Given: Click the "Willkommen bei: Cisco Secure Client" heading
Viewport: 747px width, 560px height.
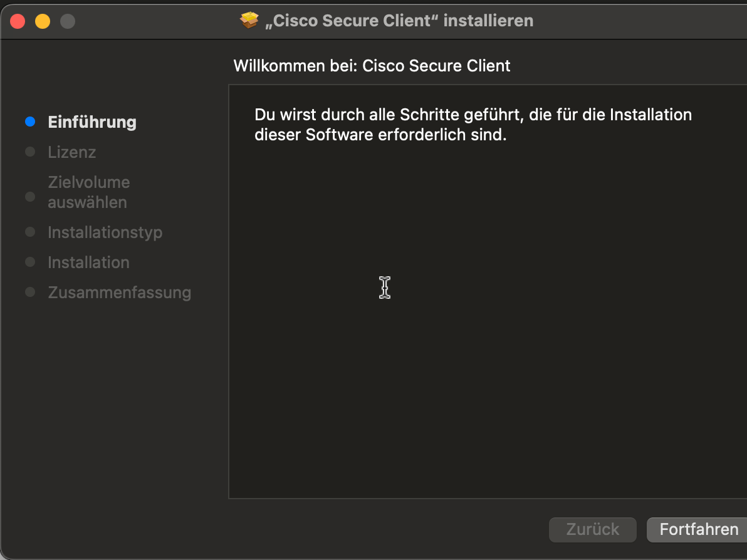Looking at the screenshot, I should click(x=372, y=65).
